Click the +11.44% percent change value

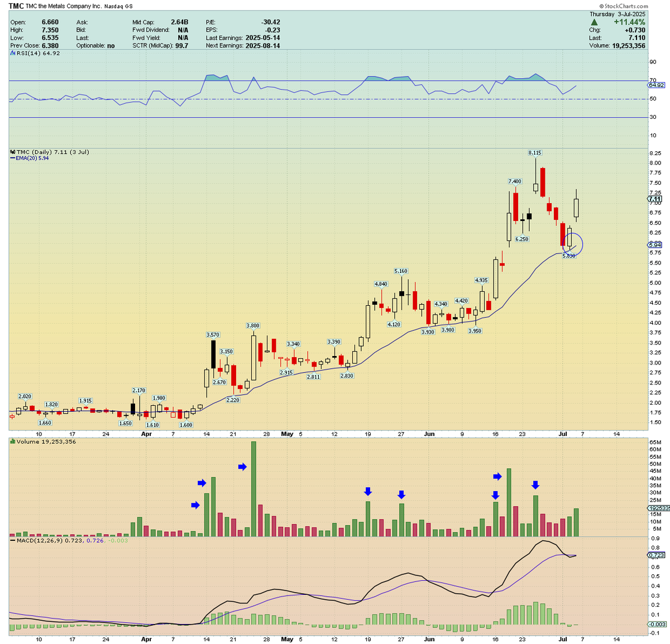tap(629, 22)
